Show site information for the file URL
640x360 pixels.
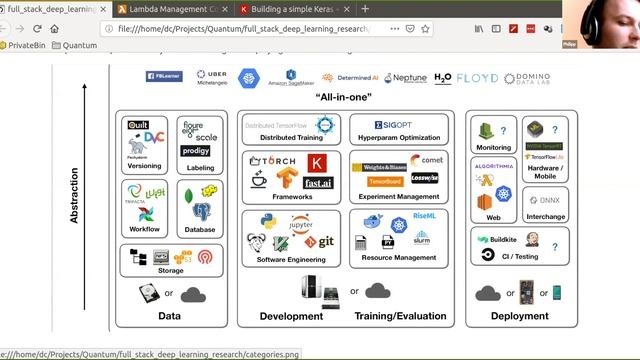[x=109, y=29]
